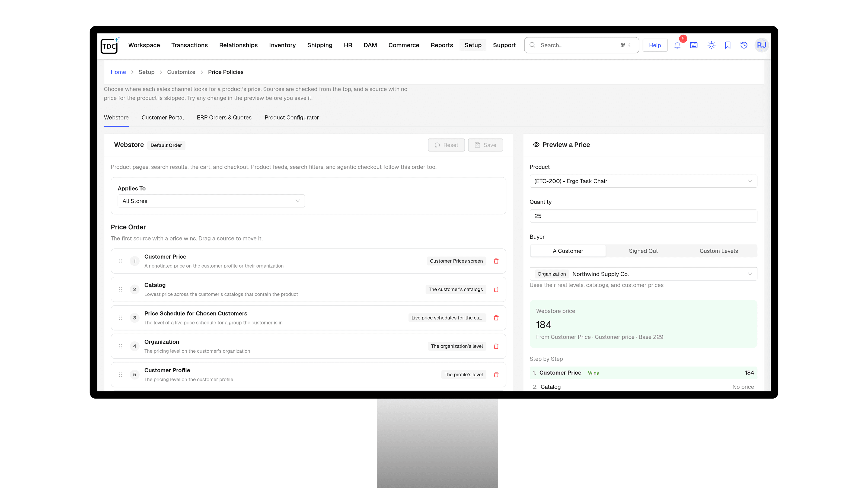Open the Product dropdown for Ergo Task Chair
The width and height of the screenshot is (868, 488).
pos(643,181)
